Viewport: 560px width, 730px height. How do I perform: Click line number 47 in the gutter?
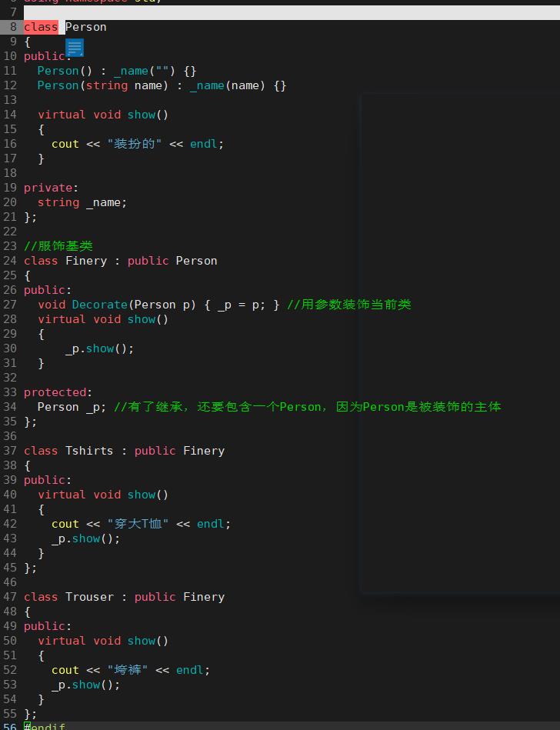10,597
